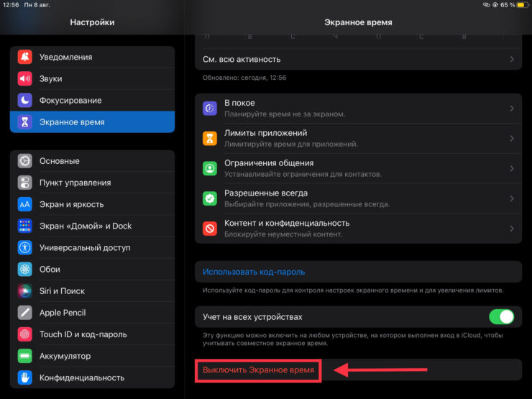Viewport: 532px width, 399px height.
Task: Open Touch ID & Passcode settings
Action: tap(83, 334)
